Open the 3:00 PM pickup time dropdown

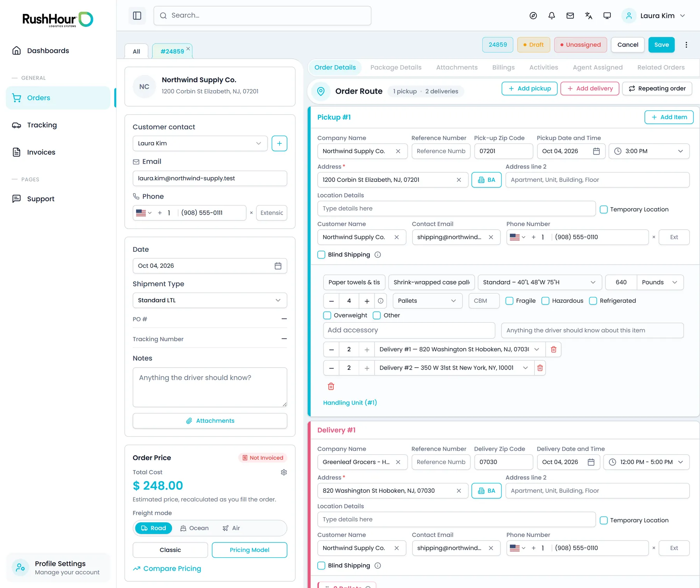tap(649, 151)
